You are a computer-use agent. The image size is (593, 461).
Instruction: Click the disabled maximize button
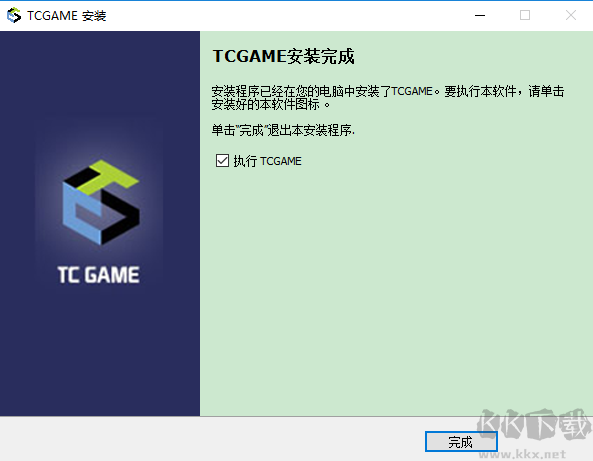coord(525,16)
